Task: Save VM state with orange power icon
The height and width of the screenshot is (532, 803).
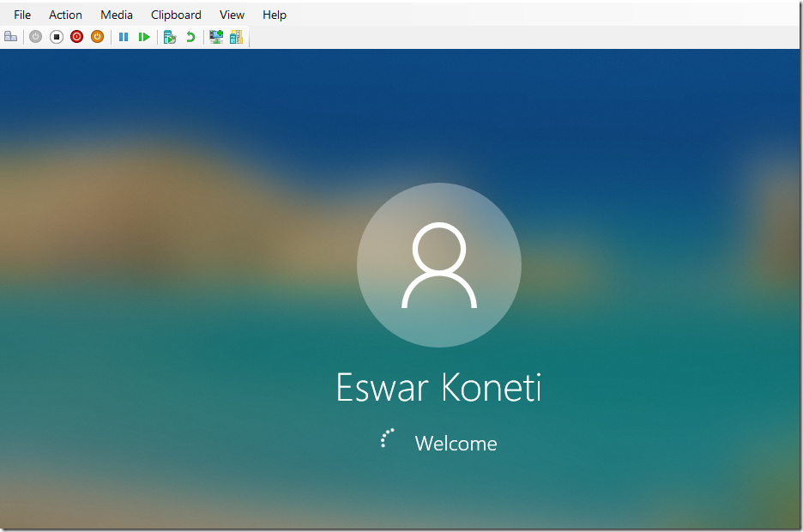Action: pos(97,37)
